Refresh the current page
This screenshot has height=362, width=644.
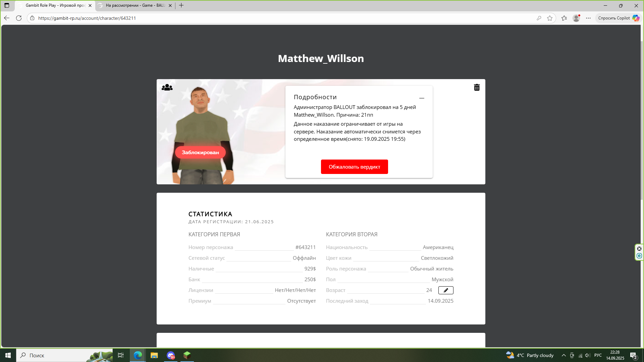(x=19, y=18)
